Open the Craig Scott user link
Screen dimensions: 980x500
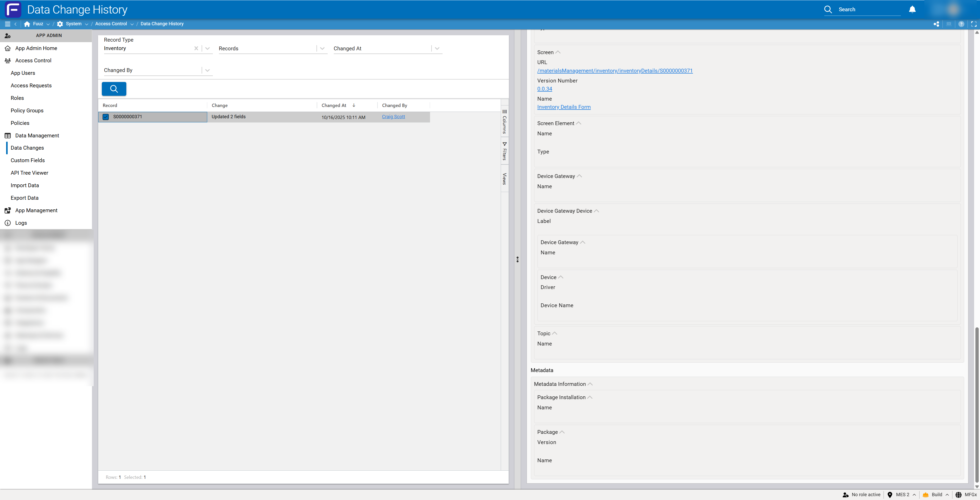point(393,117)
